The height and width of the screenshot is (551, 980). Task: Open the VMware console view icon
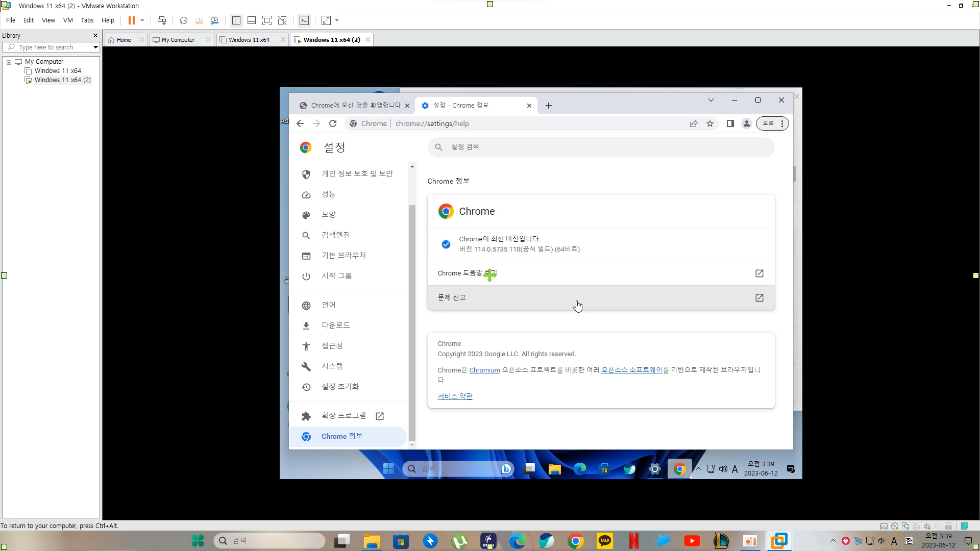click(304, 20)
